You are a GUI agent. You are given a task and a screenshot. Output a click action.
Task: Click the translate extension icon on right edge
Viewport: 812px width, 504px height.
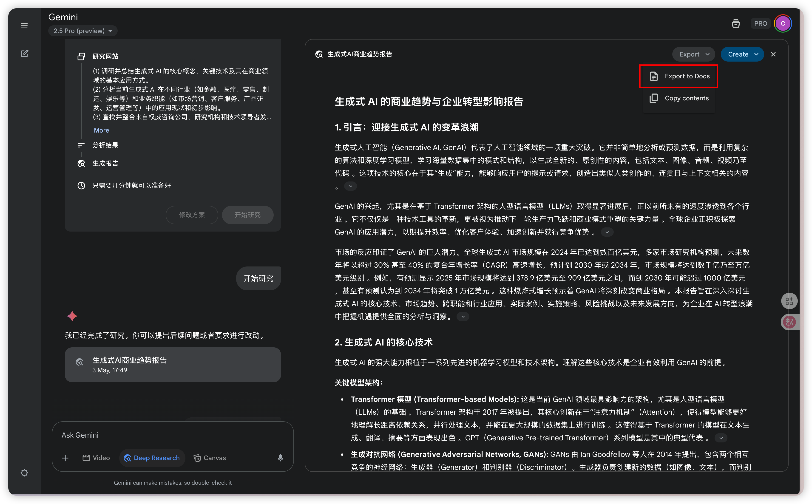(789, 322)
